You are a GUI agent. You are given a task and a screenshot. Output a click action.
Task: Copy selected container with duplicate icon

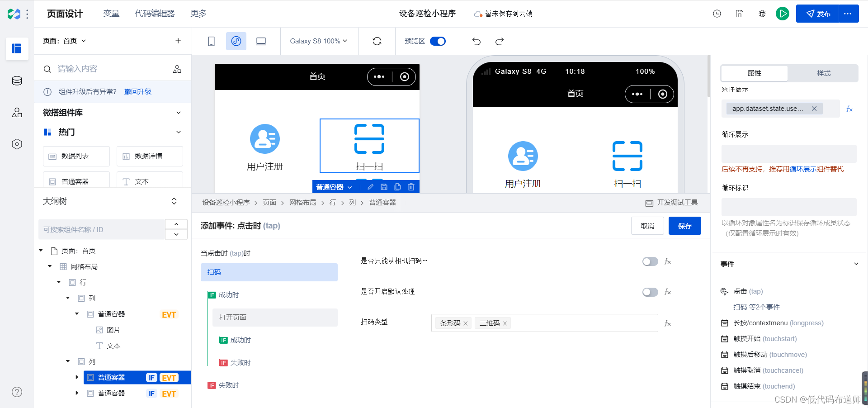point(397,187)
